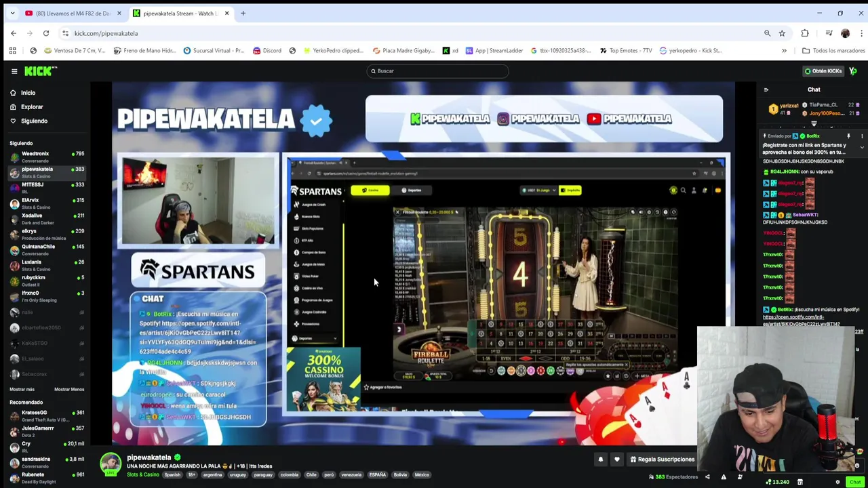This screenshot has height=488, width=868.
Task: Go to Inicio in the sidebar
Action: [28, 93]
